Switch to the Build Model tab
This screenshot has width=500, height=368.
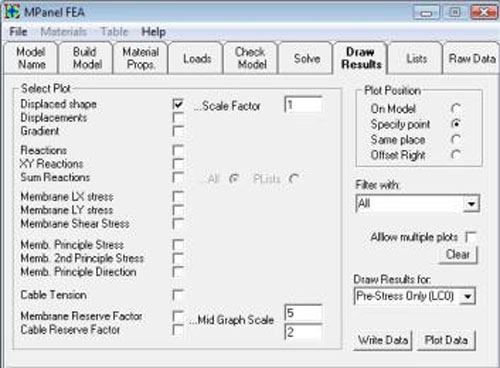pos(86,58)
